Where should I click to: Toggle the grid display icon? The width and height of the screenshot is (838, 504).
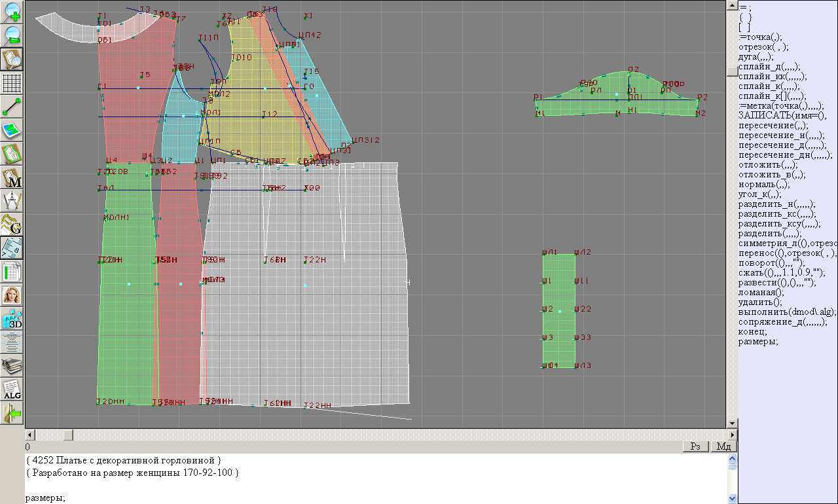(x=12, y=82)
